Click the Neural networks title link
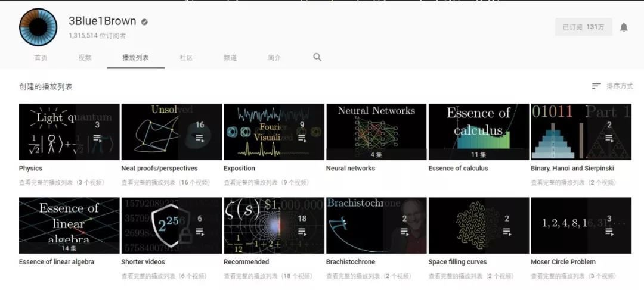This screenshot has height=290, width=644. pyautogui.click(x=351, y=168)
